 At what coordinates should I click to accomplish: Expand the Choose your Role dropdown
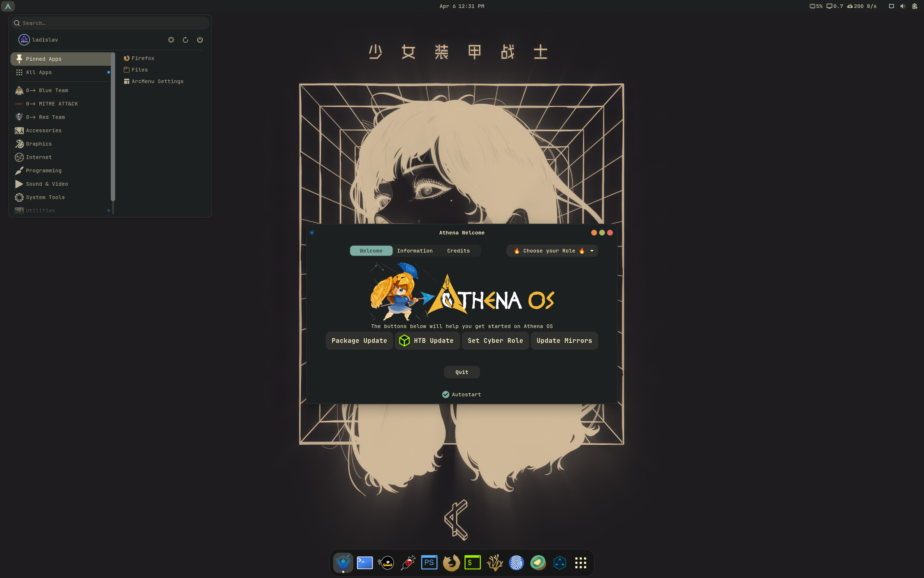point(552,251)
